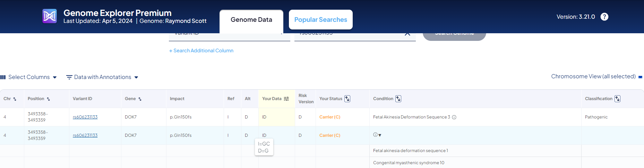Screen dimensions: 644x168
Task: Switch to the Genome Data tab
Action: [251, 20]
